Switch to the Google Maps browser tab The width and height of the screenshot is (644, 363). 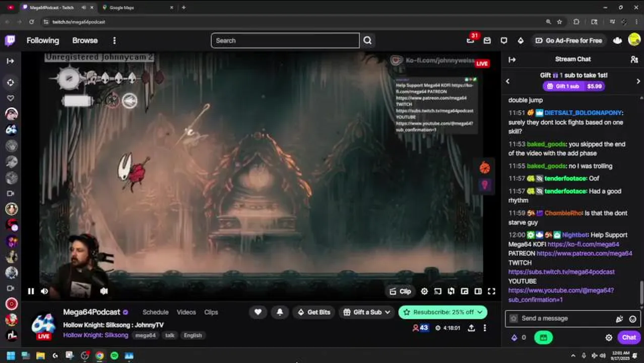click(137, 8)
